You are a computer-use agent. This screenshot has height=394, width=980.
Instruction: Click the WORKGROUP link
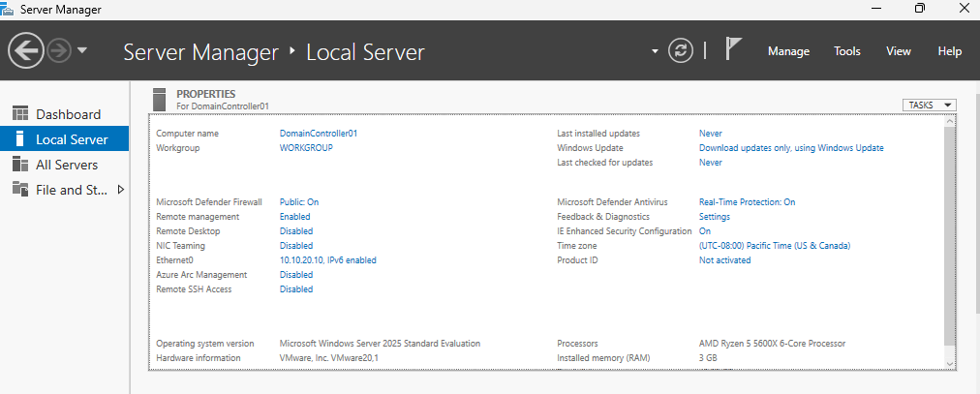[306, 148]
